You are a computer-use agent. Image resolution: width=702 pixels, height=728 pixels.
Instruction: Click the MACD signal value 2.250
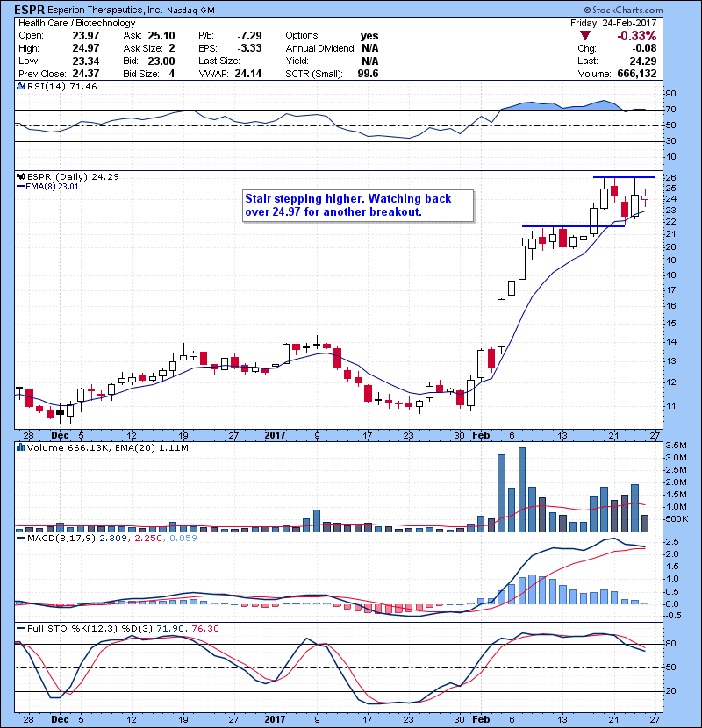(x=147, y=539)
